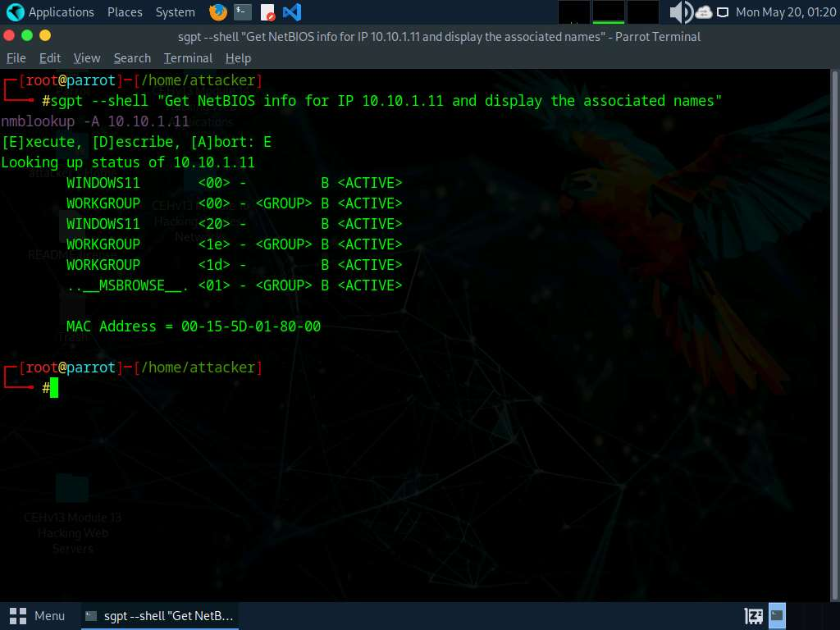Open the volume speaker icon
840x630 pixels.
click(681, 12)
